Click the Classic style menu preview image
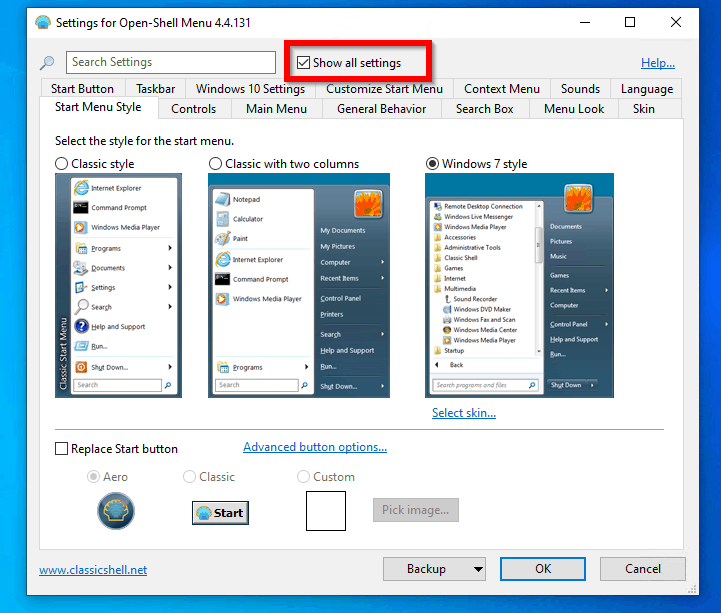 (x=117, y=284)
